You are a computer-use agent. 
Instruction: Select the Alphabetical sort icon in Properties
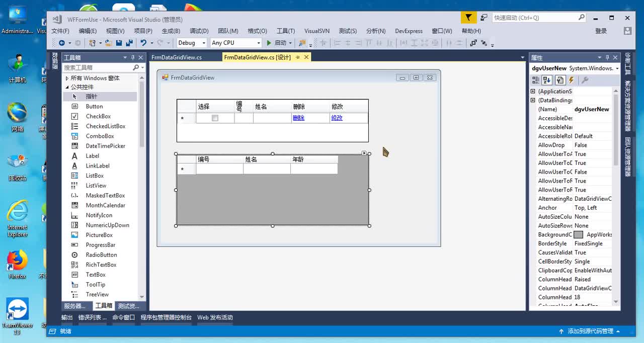[547, 80]
